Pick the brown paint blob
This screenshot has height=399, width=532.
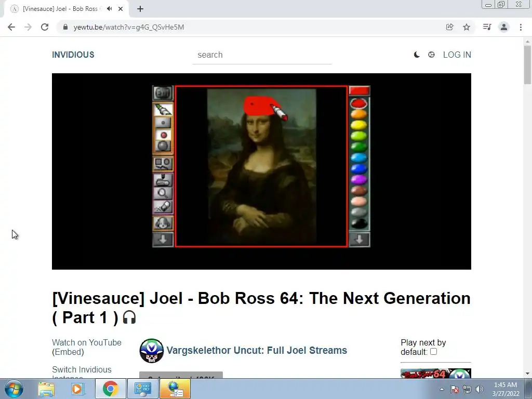click(x=358, y=190)
